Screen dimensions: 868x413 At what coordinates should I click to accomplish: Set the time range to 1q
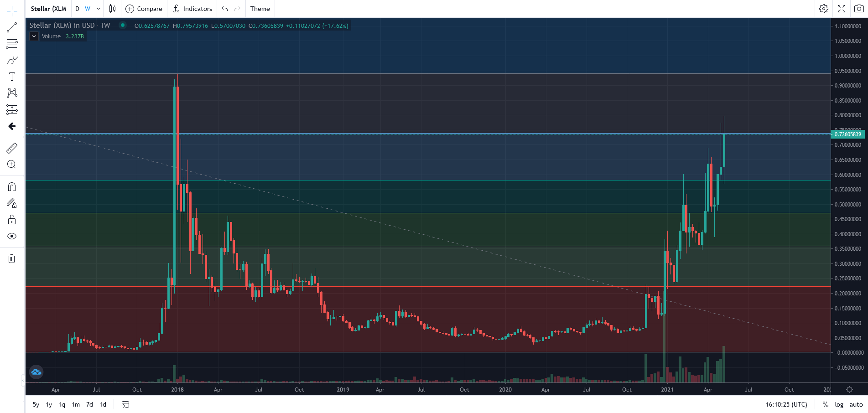62,404
